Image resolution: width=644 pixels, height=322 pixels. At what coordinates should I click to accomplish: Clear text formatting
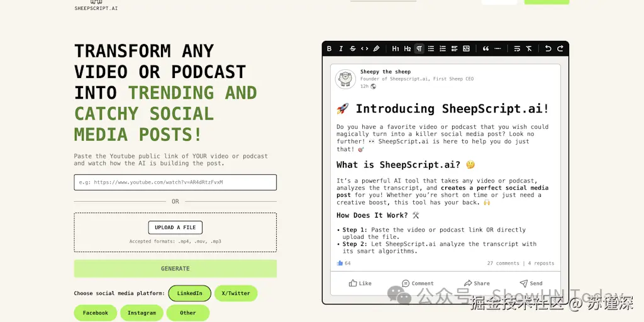coord(529,48)
